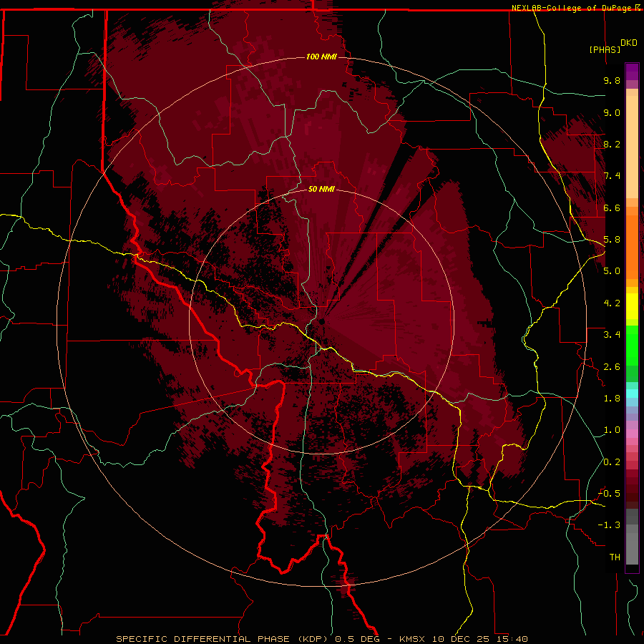Click the 1.8 color scale value
644x644 pixels.
(612, 399)
